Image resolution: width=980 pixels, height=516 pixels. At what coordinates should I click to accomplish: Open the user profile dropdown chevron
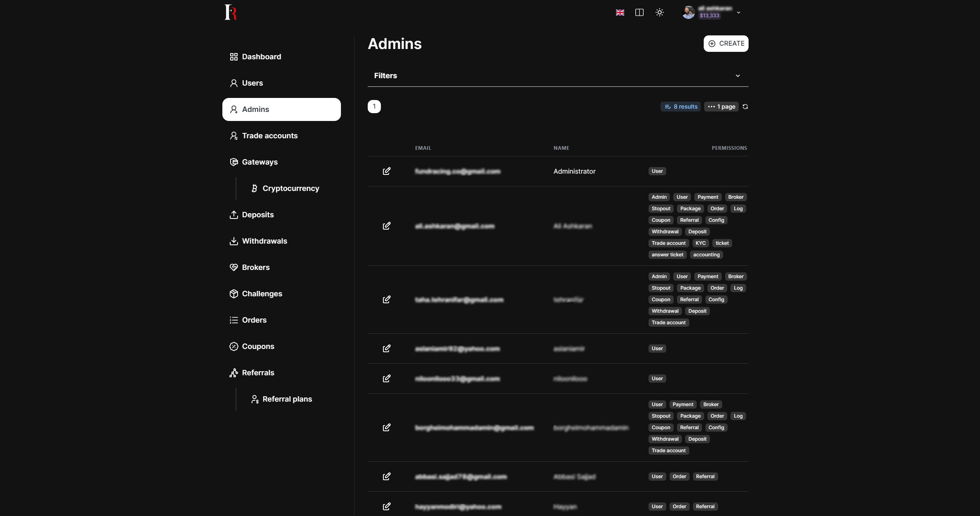(x=738, y=13)
